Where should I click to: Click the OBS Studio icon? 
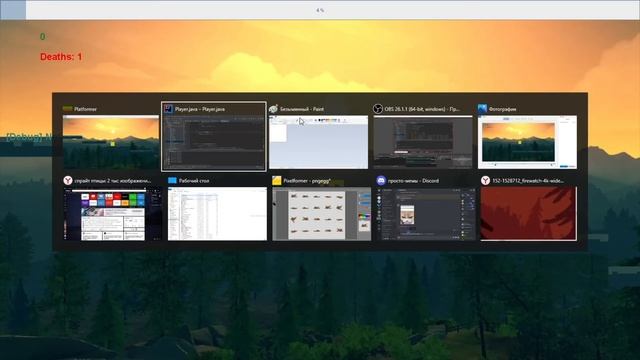click(378, 109)
